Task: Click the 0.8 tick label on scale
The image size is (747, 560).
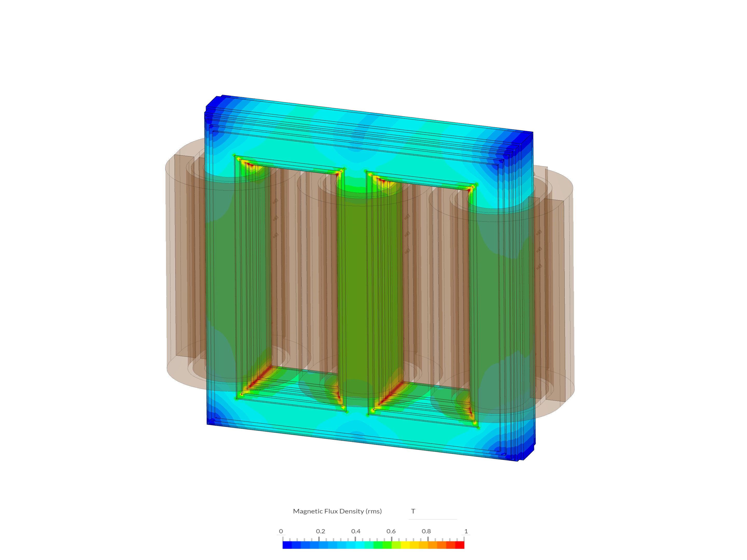Action: (426, 531)
